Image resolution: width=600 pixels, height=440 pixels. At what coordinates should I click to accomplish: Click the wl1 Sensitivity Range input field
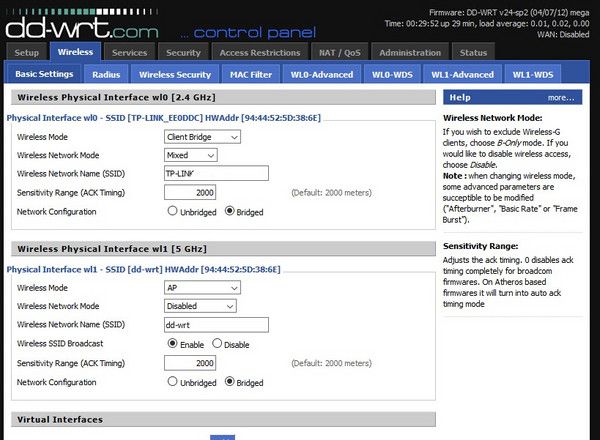pyautogui.click(x=190, y=363)
